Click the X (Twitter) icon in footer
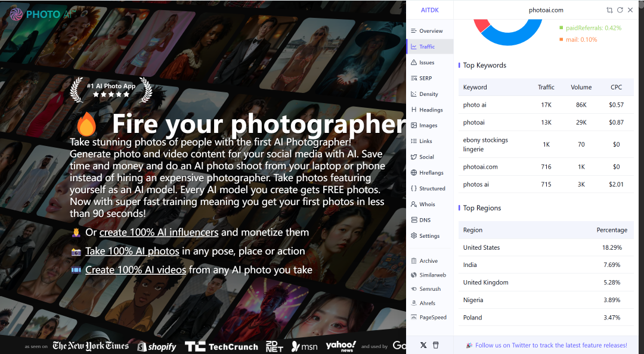Screen dimensions: 644x354 click(x=423, y=345)
